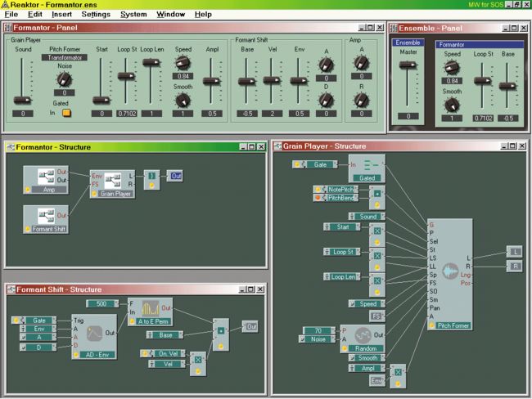This screenshot has width=532, height=399.
Task: Click the Formant Shift A knob
Action: [x=327, y=65]
